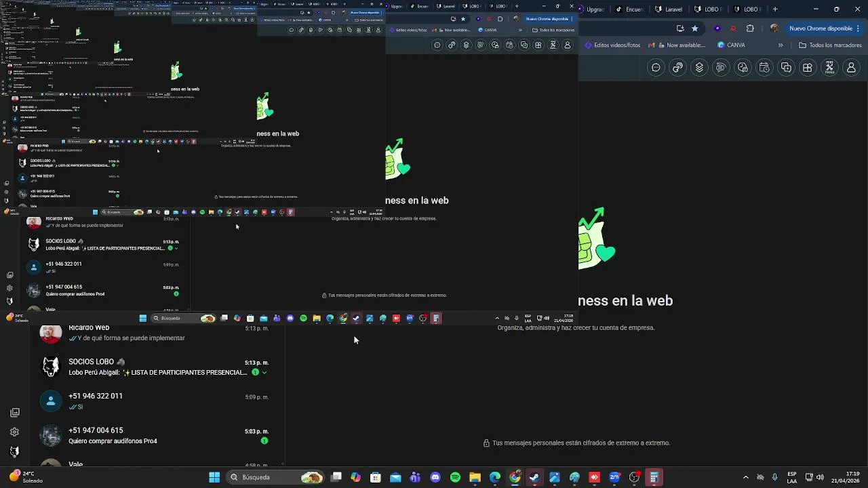The width and height of the screenshot is (868, 488).
Task: Open the apps grid icon in outermost WhatsApp toolbar
Action: coord(808,68)
